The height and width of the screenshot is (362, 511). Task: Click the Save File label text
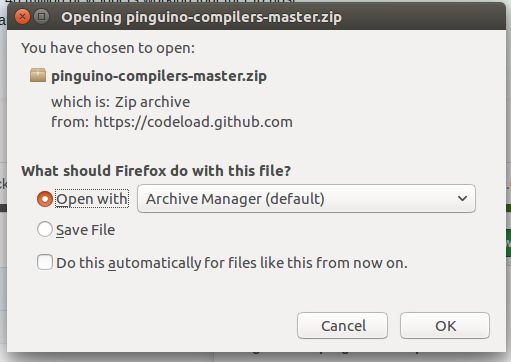(86, 230)
